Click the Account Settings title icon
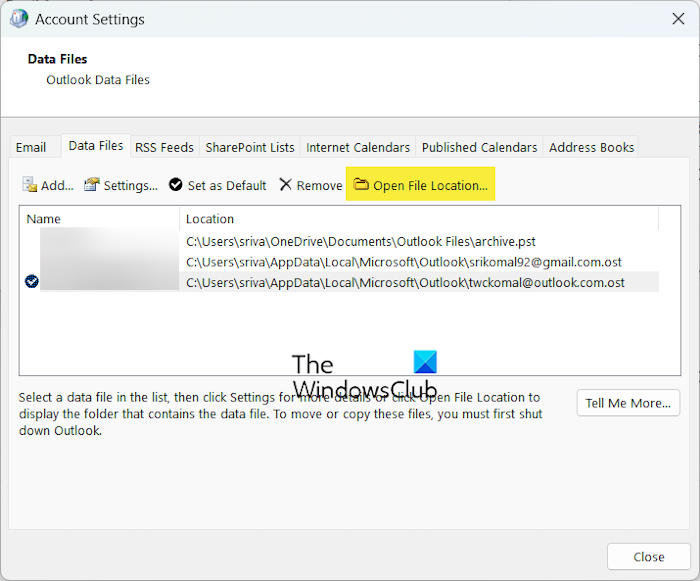 [19, 19]
